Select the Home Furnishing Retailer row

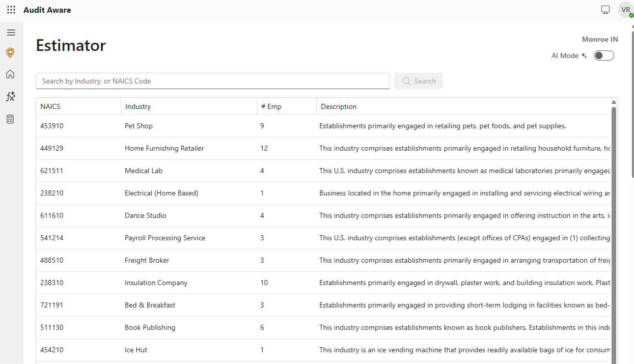tap(323, 148)
